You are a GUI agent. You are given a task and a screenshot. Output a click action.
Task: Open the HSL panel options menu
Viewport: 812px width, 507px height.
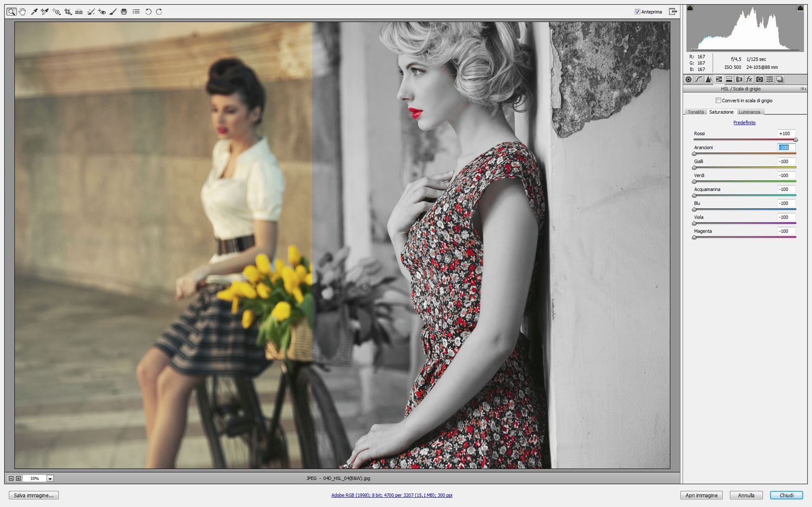pyautogui.click(x=803, y=89)
